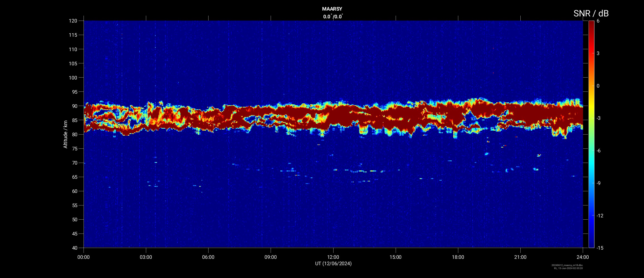Select the Altitude / km axis label
The width and height of the screenshot is (644, 278).
[x=65, y=134]
